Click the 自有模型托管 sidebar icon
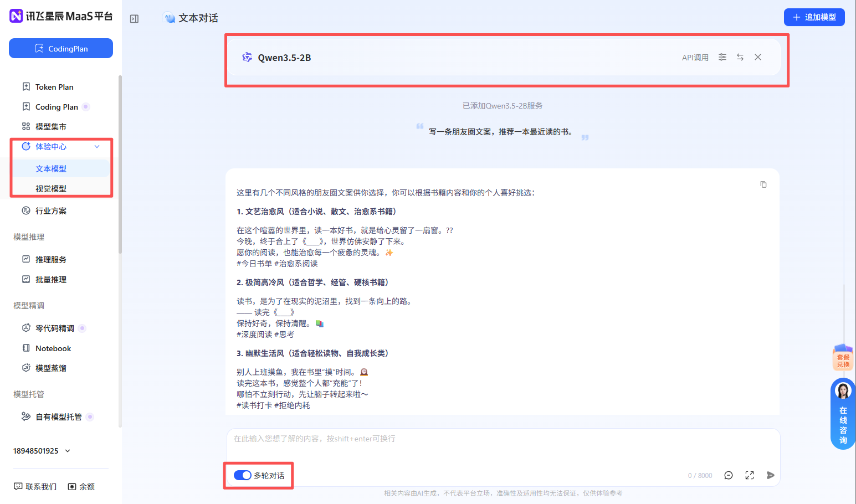 click(26, 416)
